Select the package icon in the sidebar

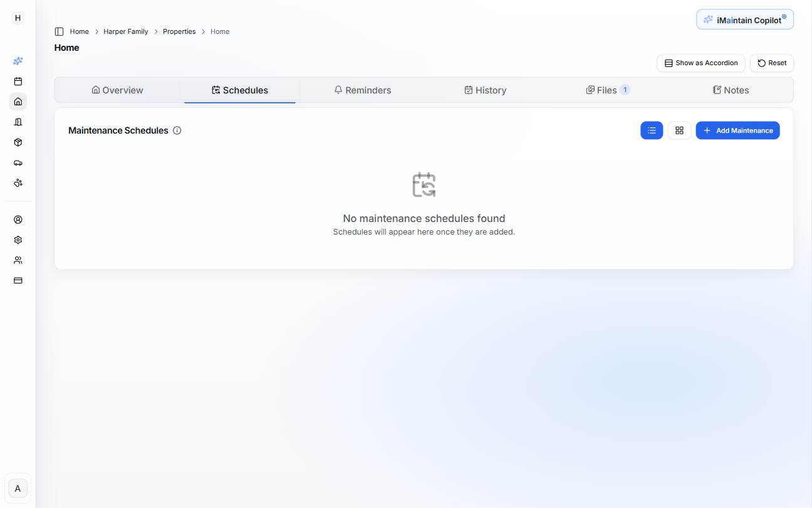(18, 142)
